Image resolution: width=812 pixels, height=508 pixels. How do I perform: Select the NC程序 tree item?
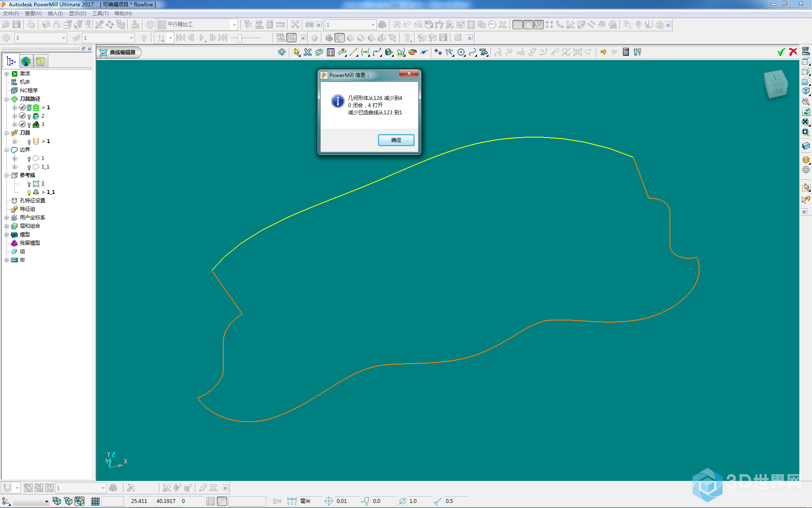pyautogui.click(x=29, y=91)
